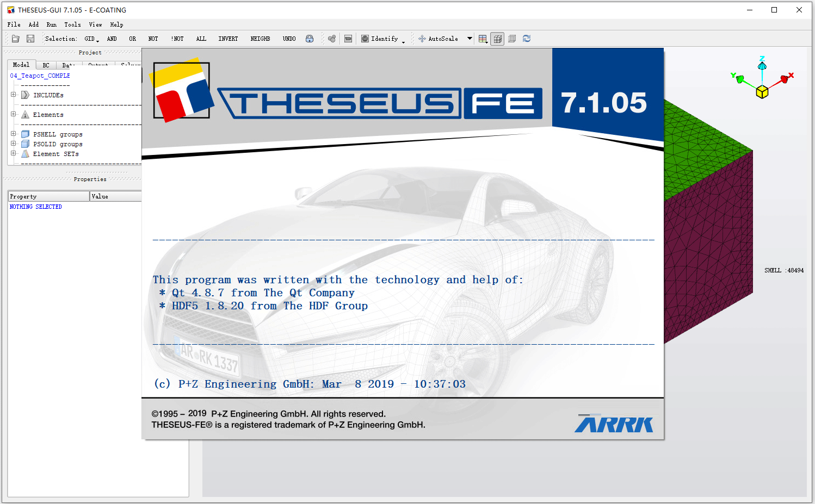Open the Identify dropdown arrow
The width and height of the screenshot is (815, 504).
pos(403,41)
